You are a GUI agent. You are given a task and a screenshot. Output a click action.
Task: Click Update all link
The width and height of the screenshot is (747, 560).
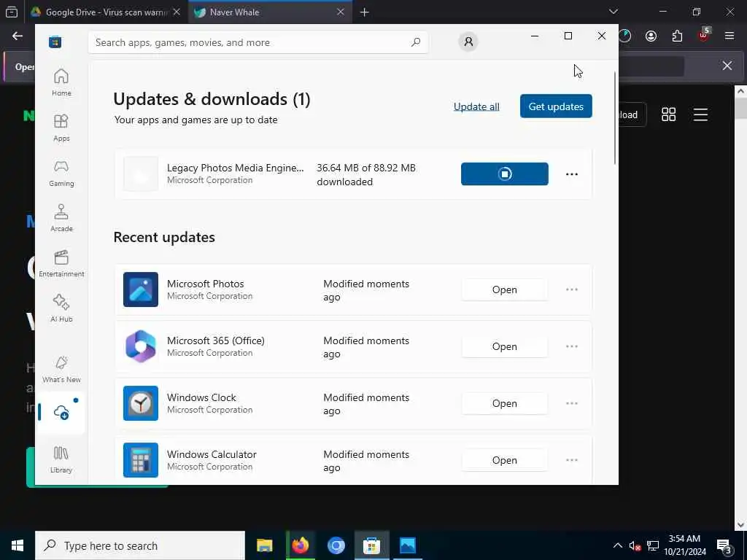(x=476, y=106)
